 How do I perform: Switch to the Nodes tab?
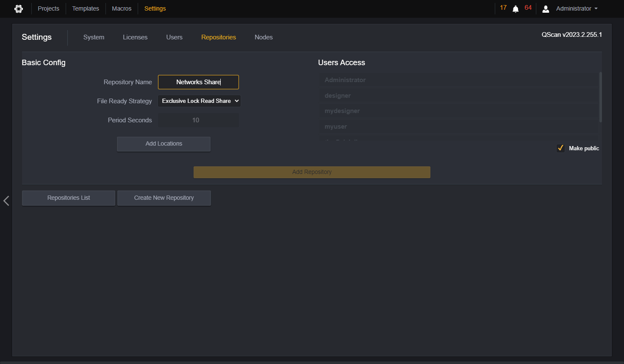(263, 37)
